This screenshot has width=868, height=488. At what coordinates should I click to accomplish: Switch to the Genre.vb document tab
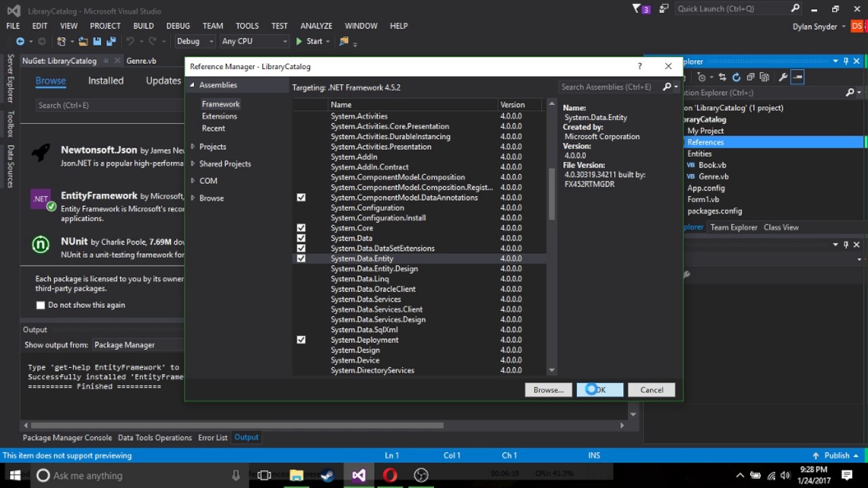pos(141,60)
